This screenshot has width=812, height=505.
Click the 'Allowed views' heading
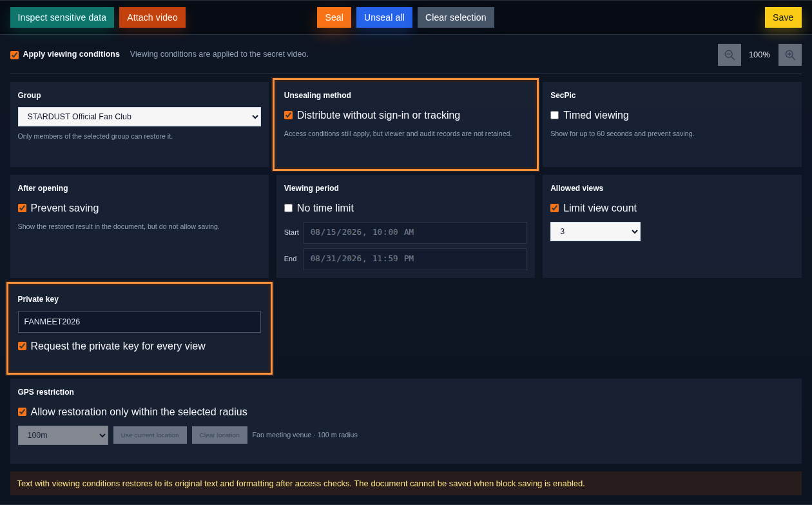pos(577,188)
